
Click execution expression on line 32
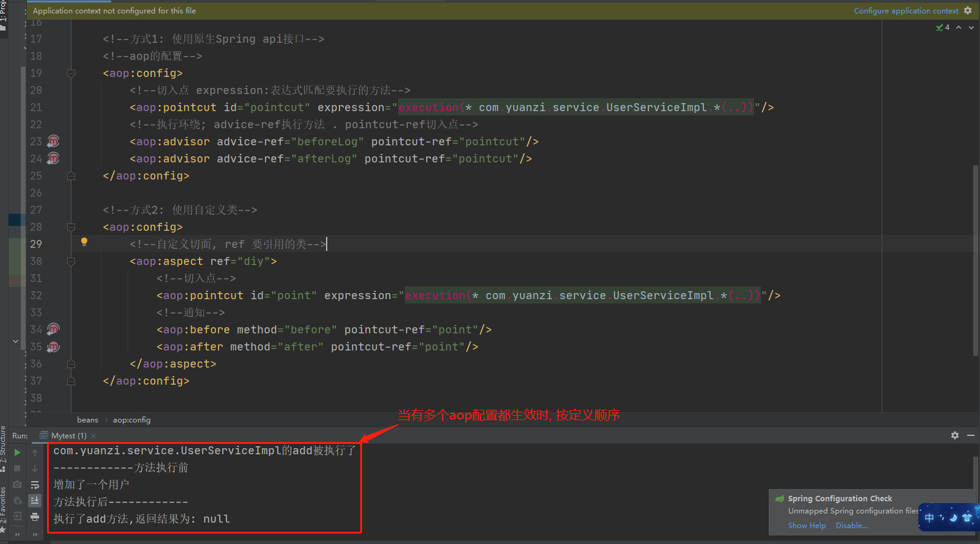tap(583, 296)
